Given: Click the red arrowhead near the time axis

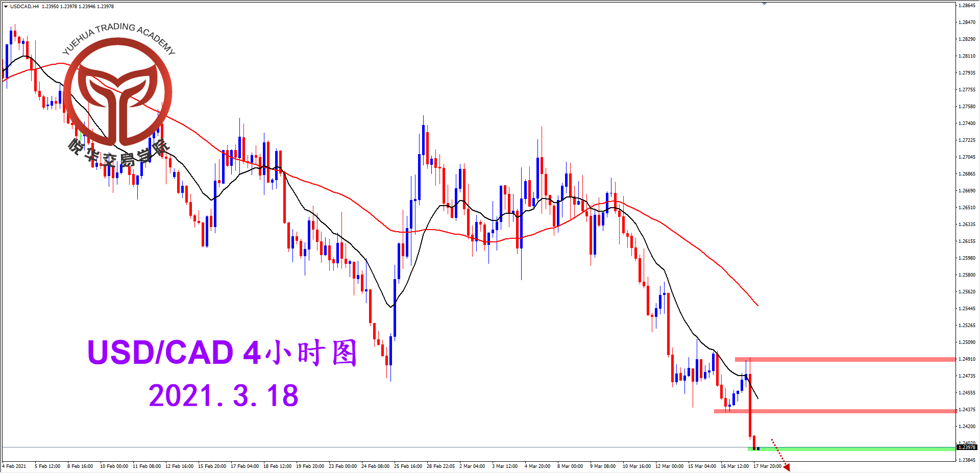Looking at the screenshot, I should coord(787,467).
